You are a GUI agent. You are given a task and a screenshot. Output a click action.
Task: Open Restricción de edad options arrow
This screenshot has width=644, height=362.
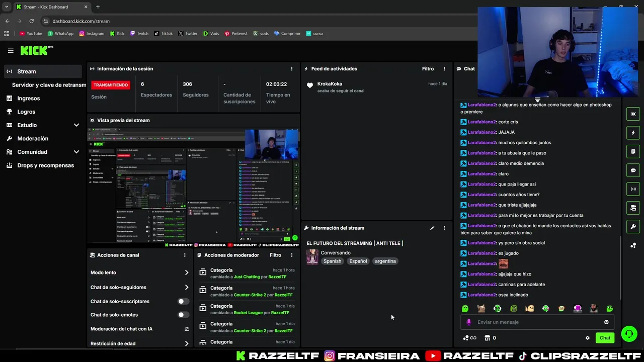pos(187,344)
